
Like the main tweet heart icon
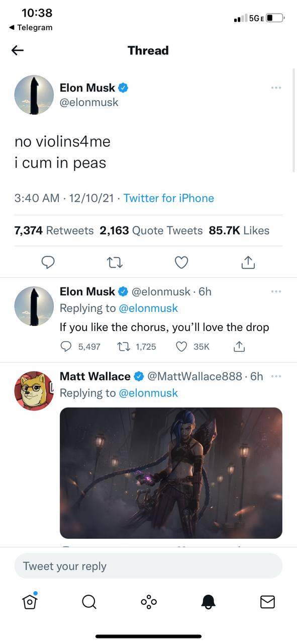tap(181, 262)
